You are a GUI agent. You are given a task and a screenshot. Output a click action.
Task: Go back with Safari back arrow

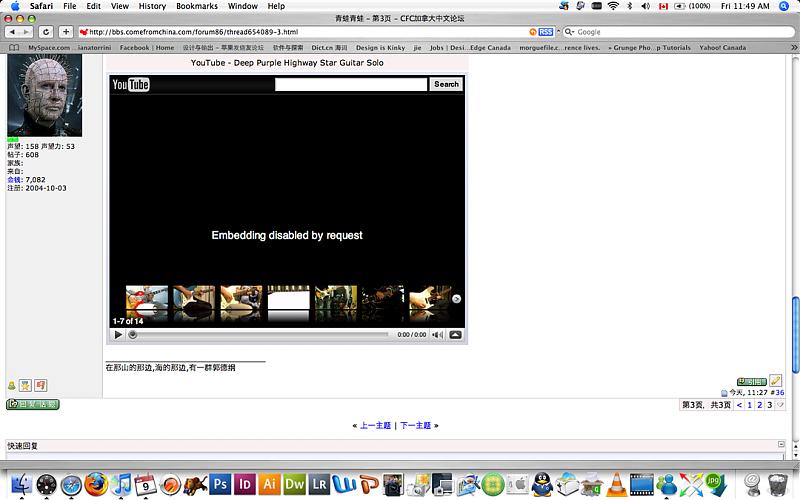[13, 32]
